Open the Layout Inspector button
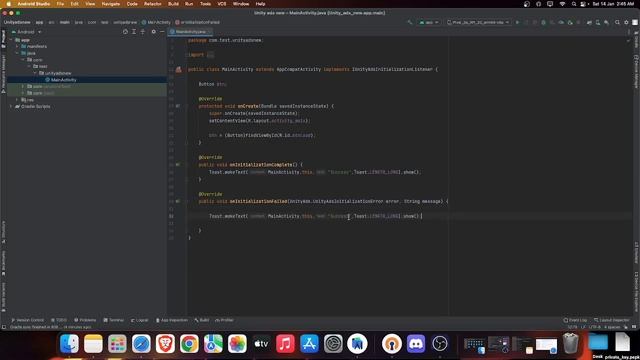The width and height of the screenshot is (640, 360). (x=611, y=320)
